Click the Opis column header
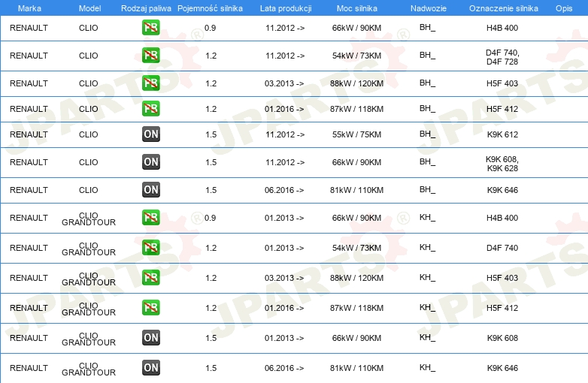The image size is (588, 383). 564,8
